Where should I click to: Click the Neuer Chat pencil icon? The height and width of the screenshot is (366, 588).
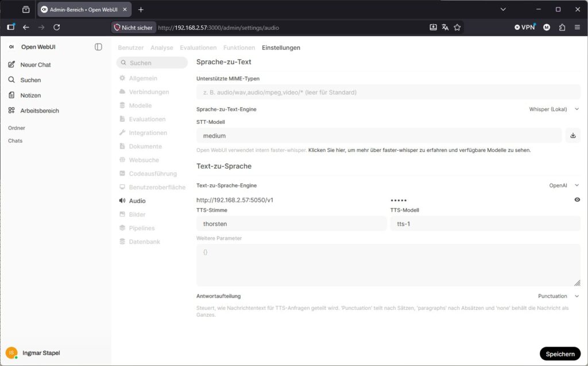tap(11, 64)
